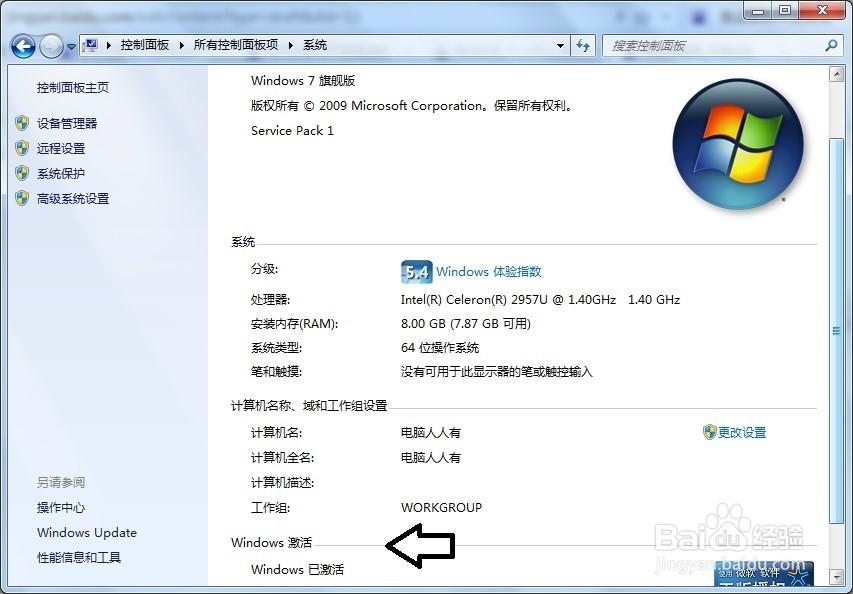Click the greyed Forward arrow button
This screenshot has height=594, width=853.
point(52,46)
